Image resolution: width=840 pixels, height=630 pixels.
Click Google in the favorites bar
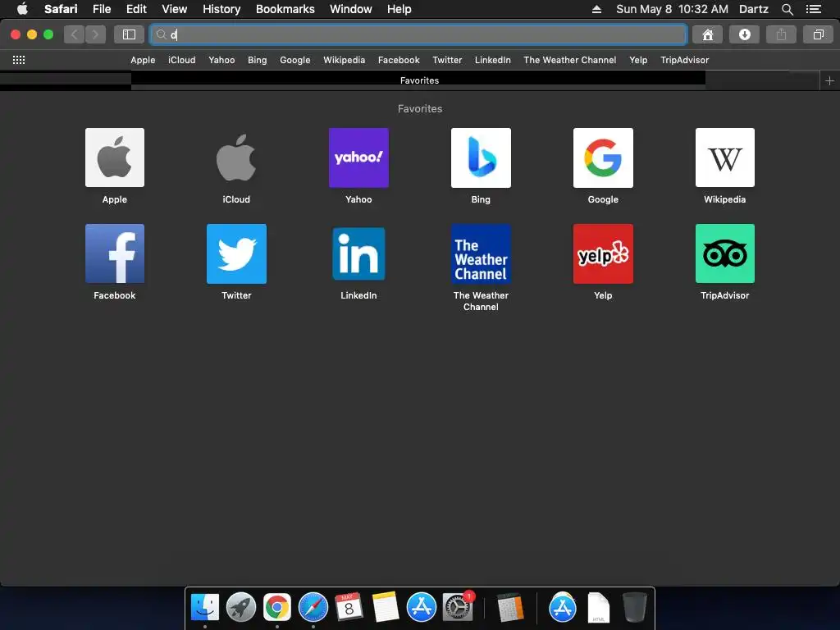pyautogui.click(x=295, y=60)
